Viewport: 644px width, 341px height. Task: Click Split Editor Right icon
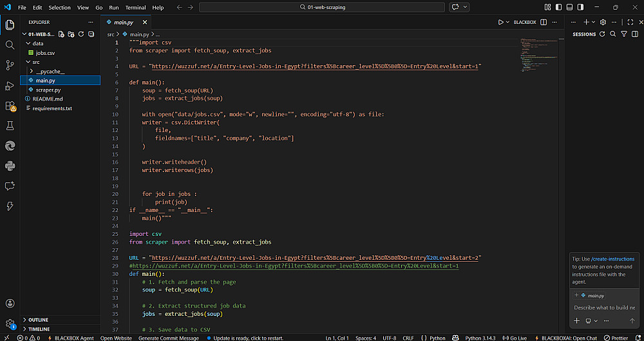(x=544, y=22)
